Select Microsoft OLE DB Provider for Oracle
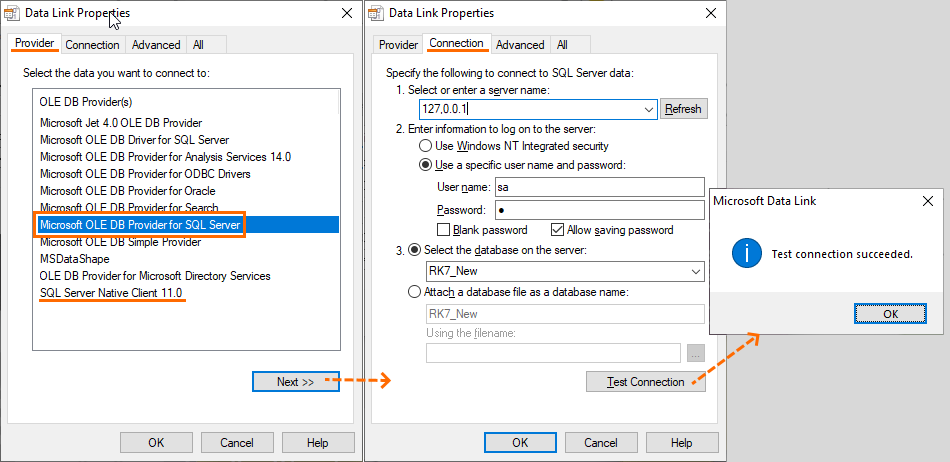950x462 pixels. [x=128, y=191]
